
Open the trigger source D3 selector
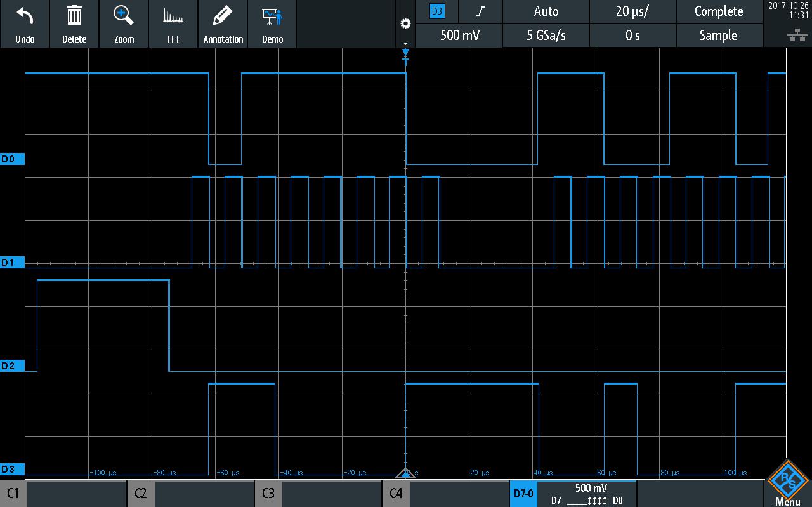pos(437,11)
